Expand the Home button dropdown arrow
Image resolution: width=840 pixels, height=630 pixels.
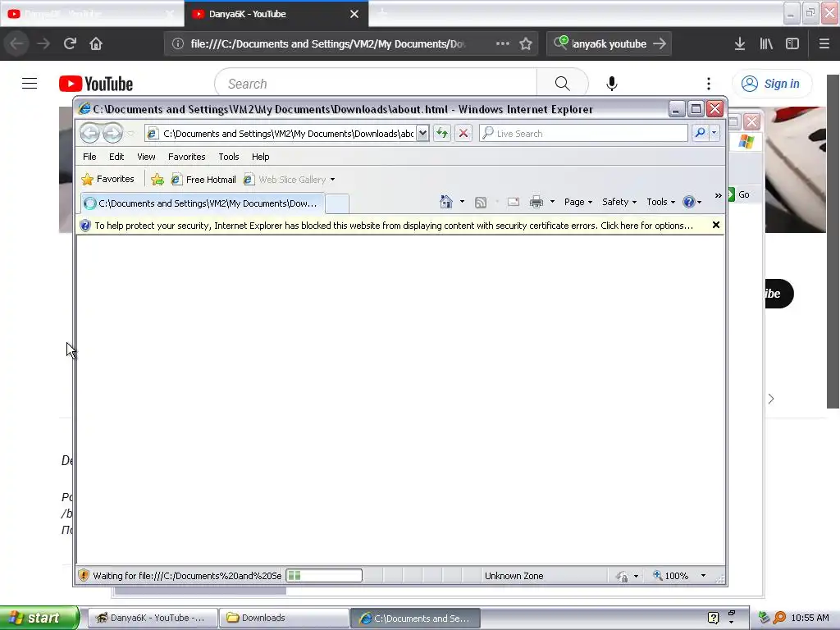point(462,202)
